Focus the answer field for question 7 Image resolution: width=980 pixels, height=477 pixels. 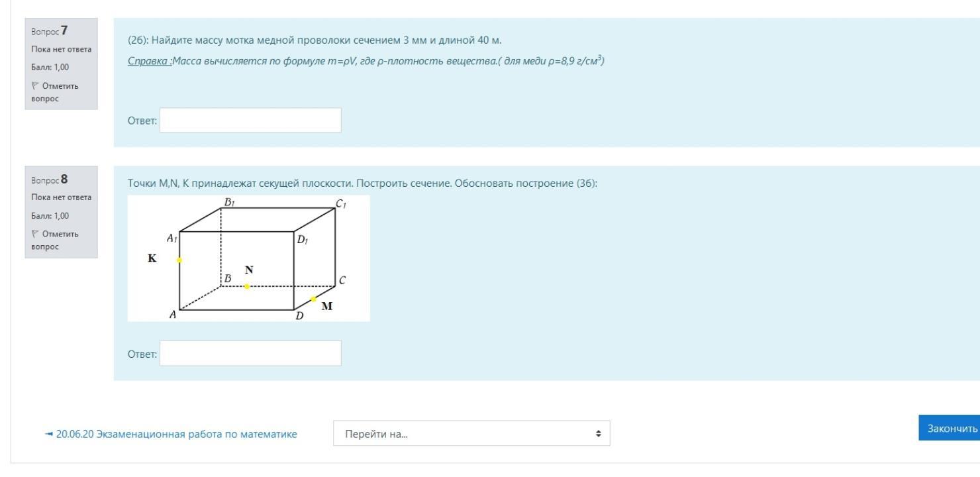[250, 120]
